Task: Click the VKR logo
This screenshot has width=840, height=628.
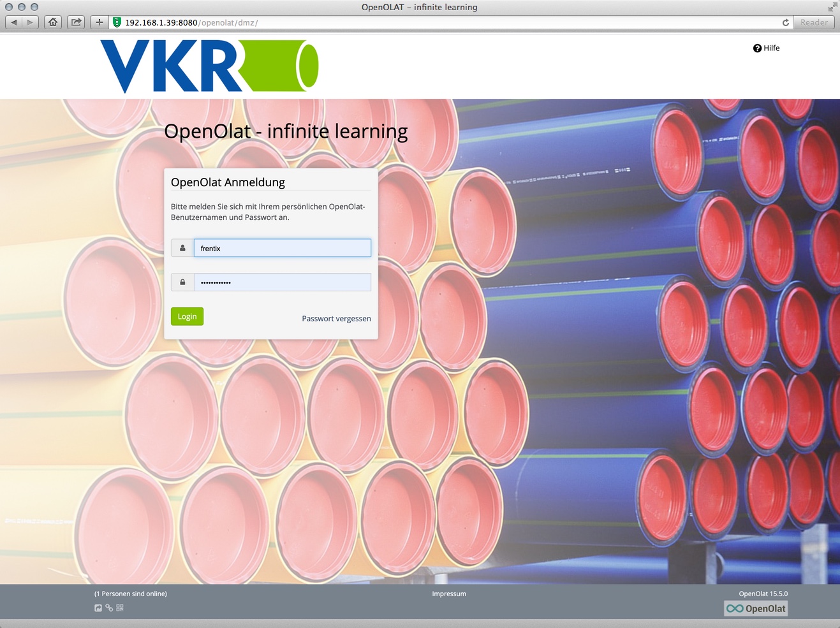Action: click(209, 66)
